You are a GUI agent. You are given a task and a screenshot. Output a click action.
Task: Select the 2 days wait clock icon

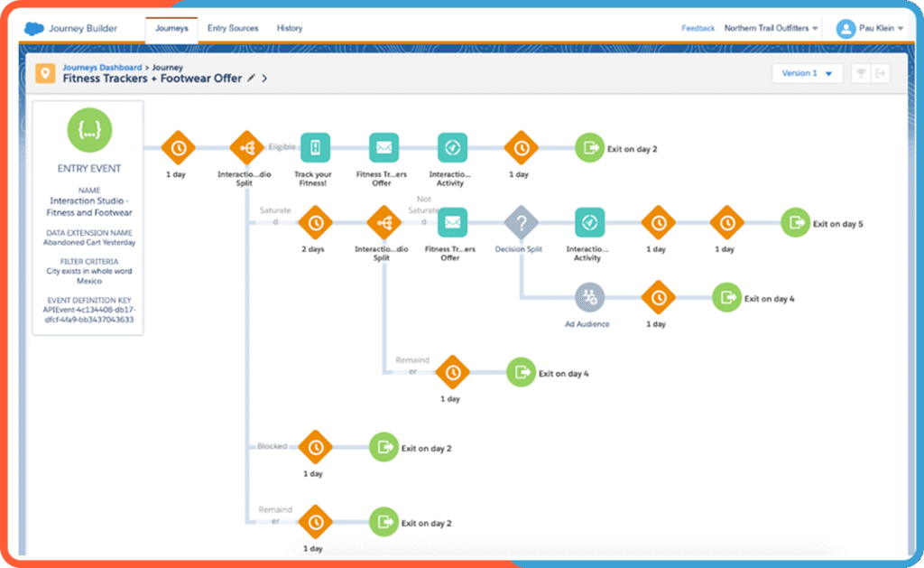coord(315,222)
